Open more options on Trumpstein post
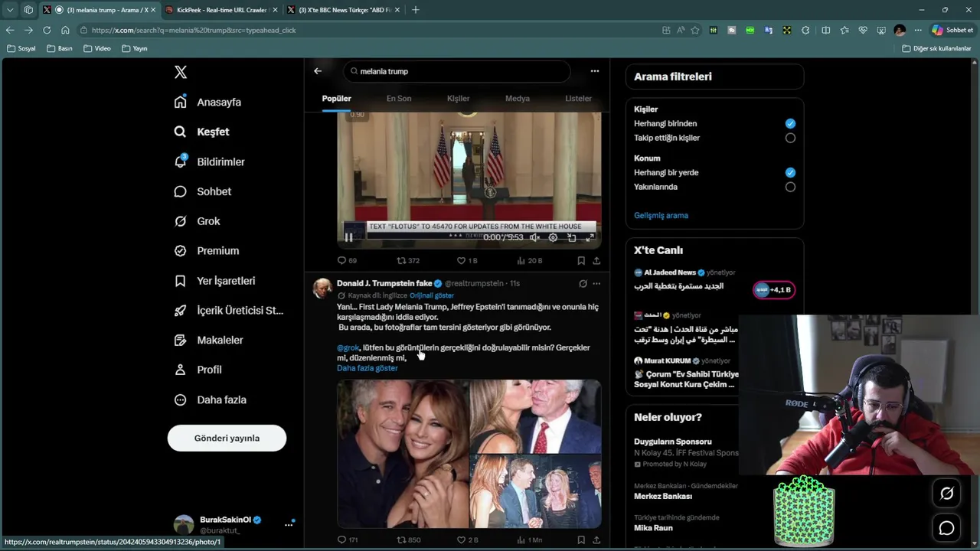The height and width of the screenshot is (551, 980). pyautogui.click(x=596, y=283)
